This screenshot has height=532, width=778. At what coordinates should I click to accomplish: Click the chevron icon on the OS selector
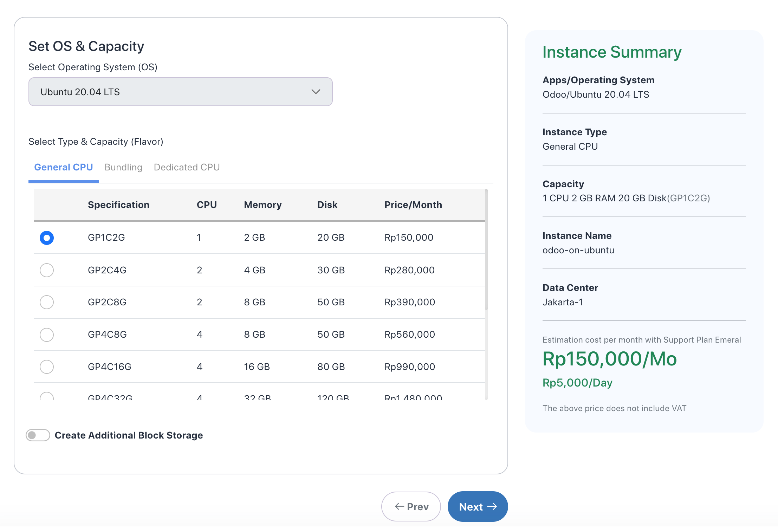click(x=315, y=91)
